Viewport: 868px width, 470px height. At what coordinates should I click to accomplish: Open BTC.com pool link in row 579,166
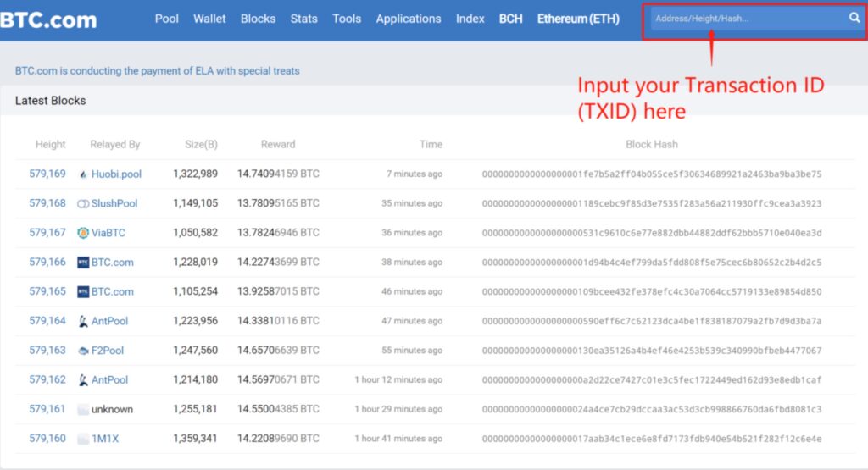113,262
